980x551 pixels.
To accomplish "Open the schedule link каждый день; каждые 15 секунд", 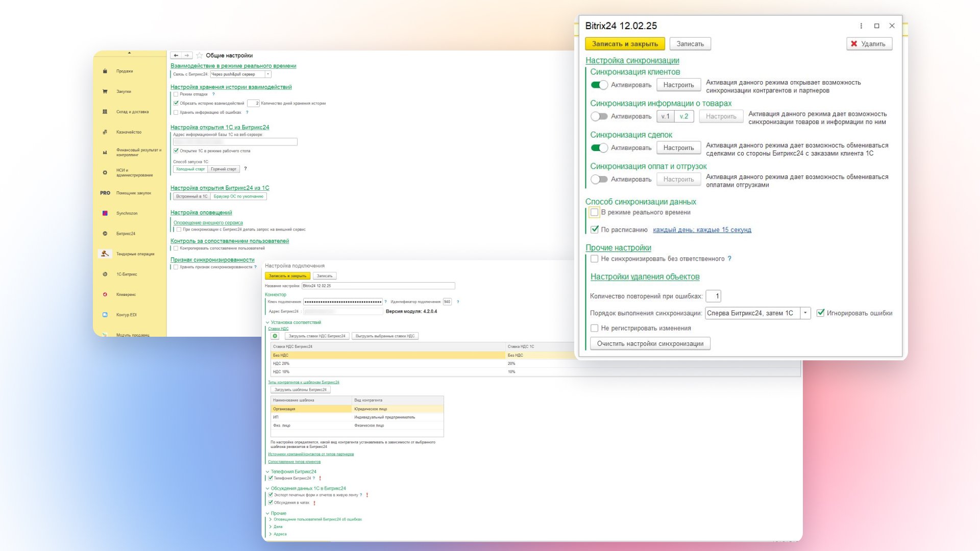I will click(702, 230).
